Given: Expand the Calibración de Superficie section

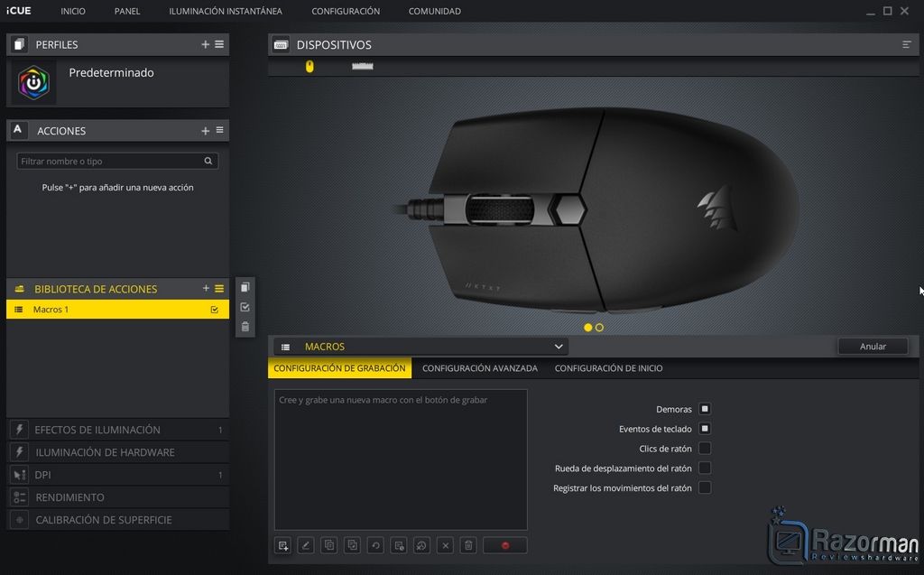Looking at the screenshot, I should (118, 520).
